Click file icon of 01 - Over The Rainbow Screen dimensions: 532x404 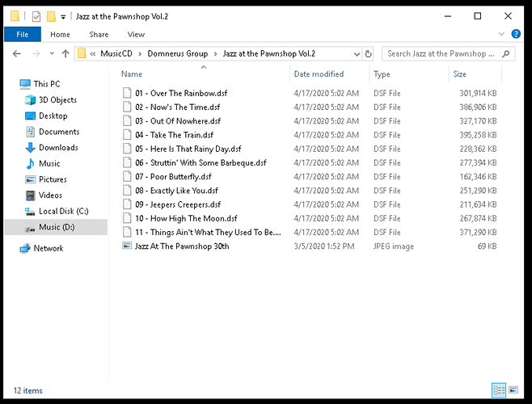(127, 93)
